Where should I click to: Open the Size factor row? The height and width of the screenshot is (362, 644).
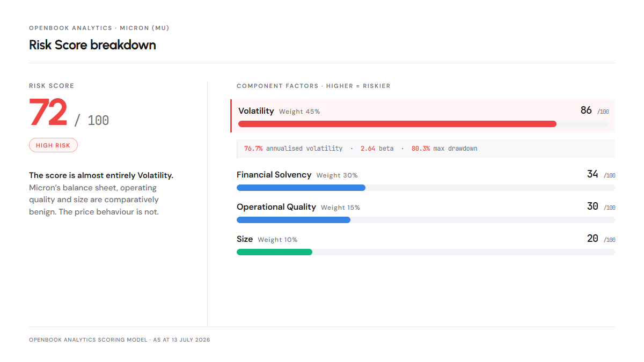(x=426, y=245)
